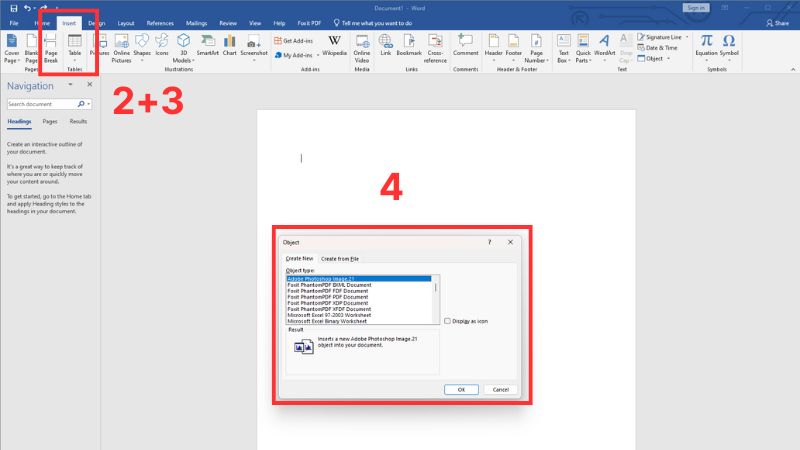Insert a Text Box
The width and height of the screenshot is (800, 450).
563,48
